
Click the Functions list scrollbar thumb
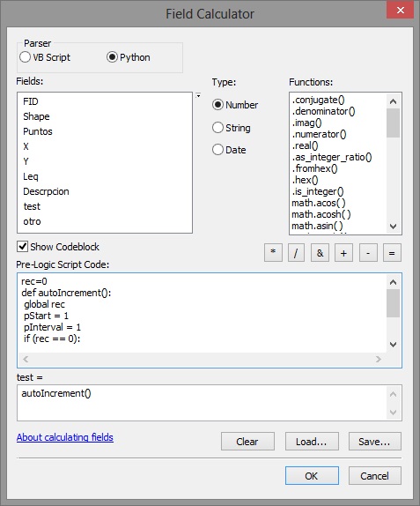tap(393, 123)
